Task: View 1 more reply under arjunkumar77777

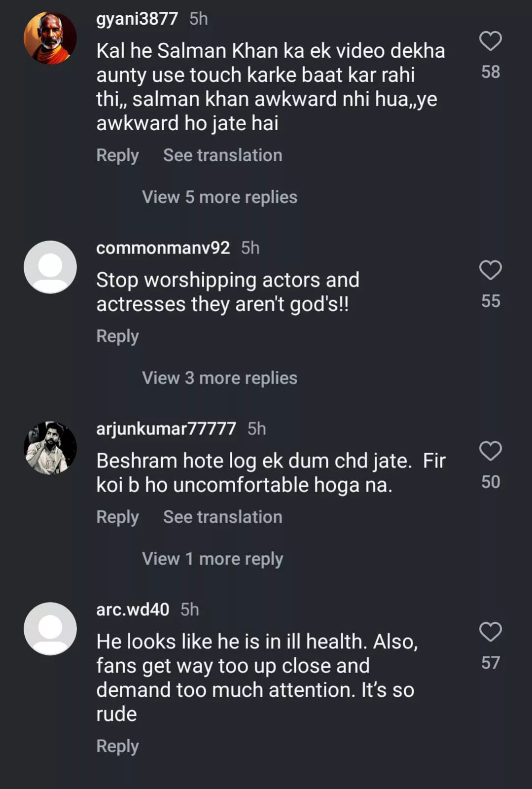Action: click(213, 559)
